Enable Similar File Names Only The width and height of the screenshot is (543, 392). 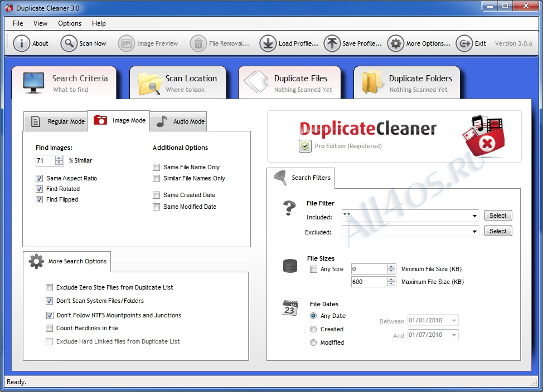pyautogui.click(x=157, y=179)
